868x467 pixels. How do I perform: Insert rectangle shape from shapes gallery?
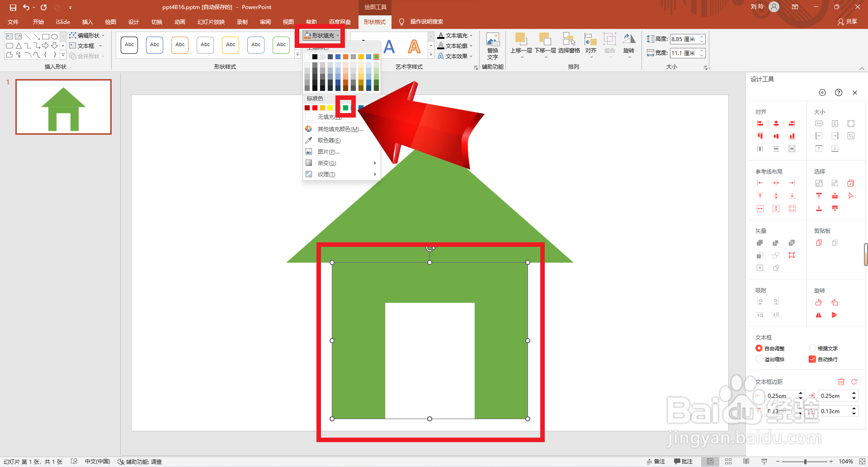point(46,36)
